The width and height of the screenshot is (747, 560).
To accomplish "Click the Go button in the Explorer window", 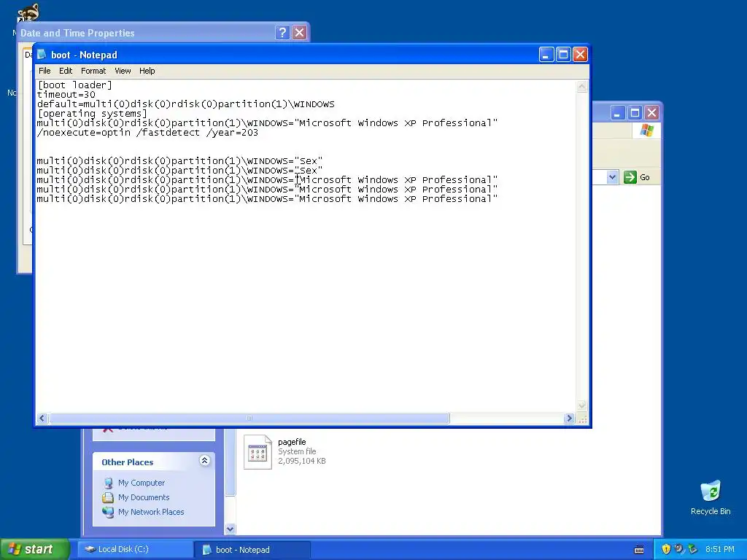I will pos(637,177).
